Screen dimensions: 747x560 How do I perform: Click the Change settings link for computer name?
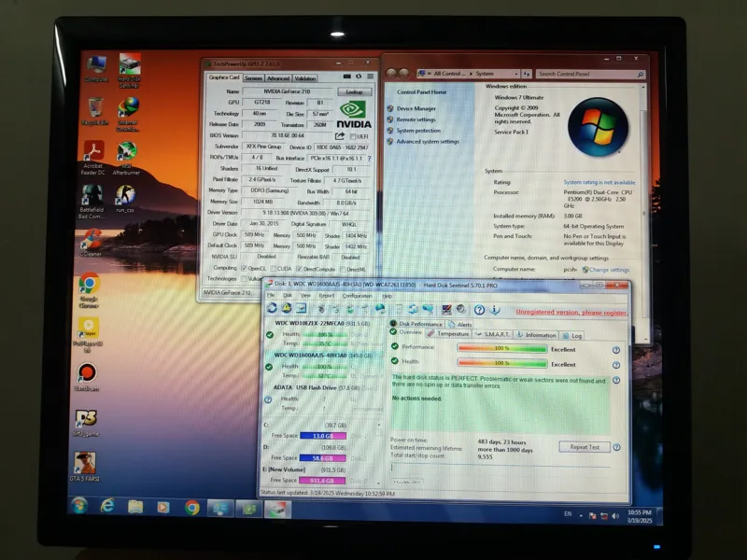[609, 270]
